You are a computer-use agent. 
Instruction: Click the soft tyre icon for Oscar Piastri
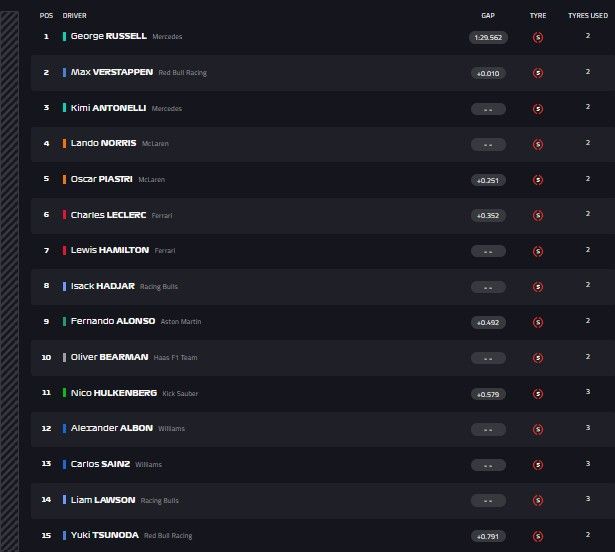(x=538, y=180)
